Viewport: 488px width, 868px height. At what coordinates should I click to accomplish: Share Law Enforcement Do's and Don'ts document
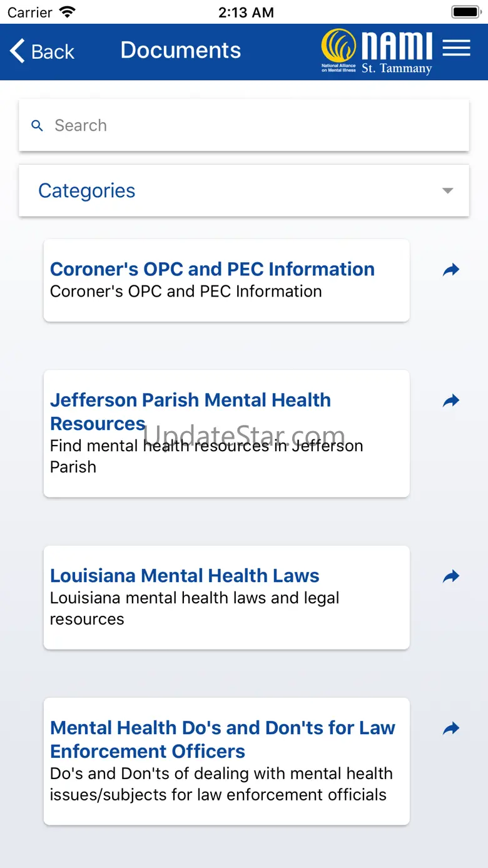pyautogui.click(x=451, y=728)
